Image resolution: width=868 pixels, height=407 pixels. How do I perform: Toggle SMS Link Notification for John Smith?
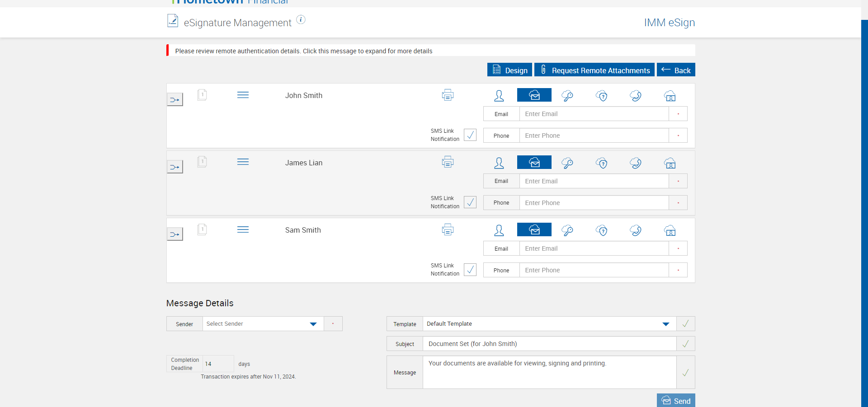470,135
